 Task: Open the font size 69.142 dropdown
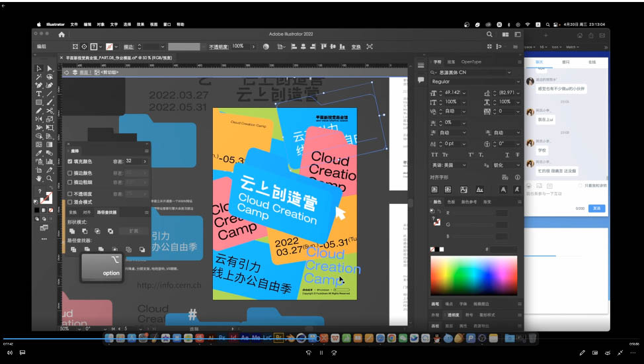(464, 93)
